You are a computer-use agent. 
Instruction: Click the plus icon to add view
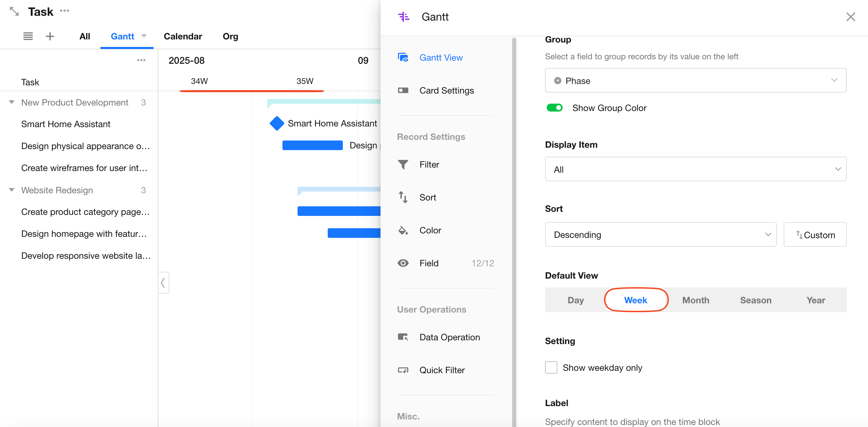click(x=50, y=36)
